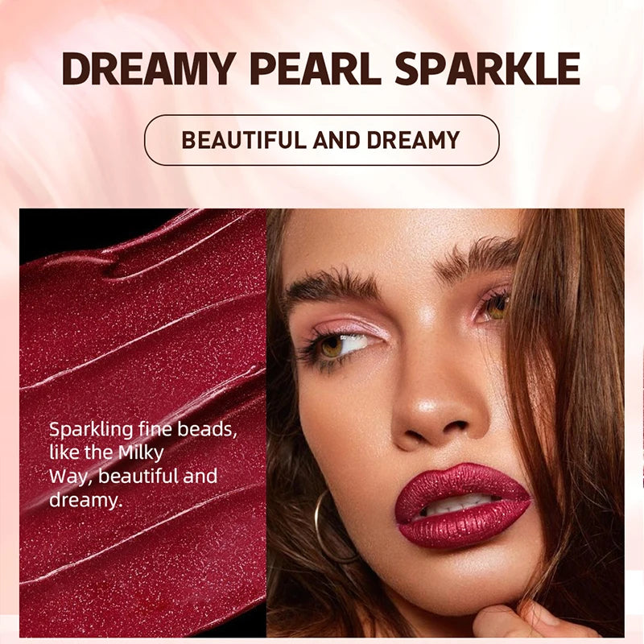
Task: Click the eyebrow near the hair strands
Action: click(478, 257)
